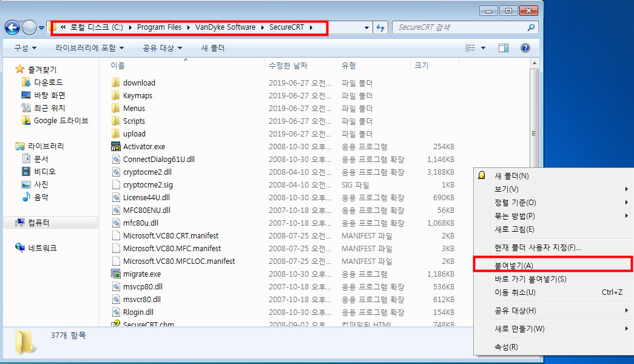634x364 pixels.
Task: Select the download folder icon
Action: pyautogui.click(x=116, y=83)
